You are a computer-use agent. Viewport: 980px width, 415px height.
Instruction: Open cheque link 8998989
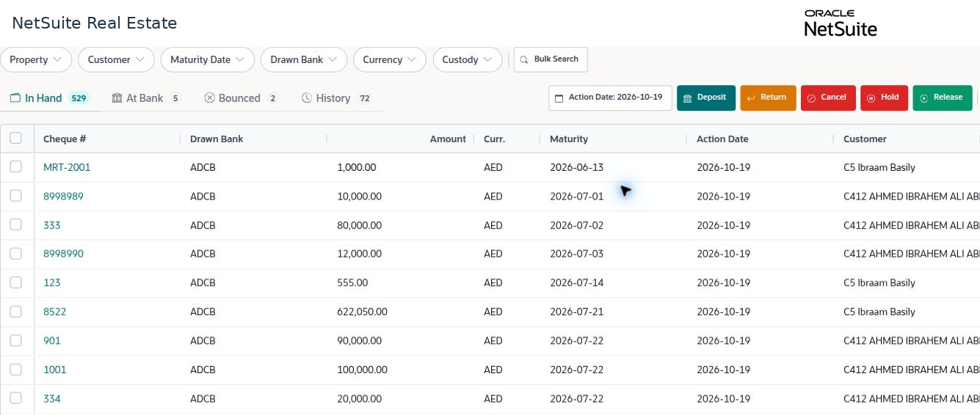click(x=63, y=197)
